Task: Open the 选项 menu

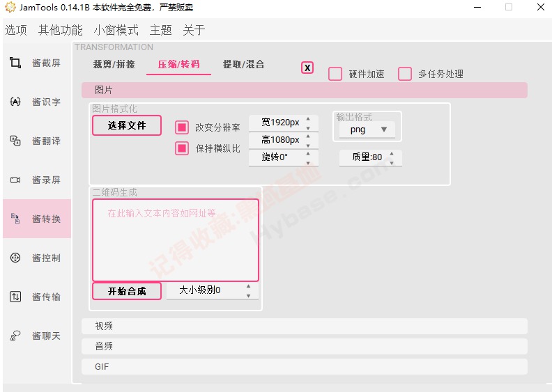Action: 16,30
